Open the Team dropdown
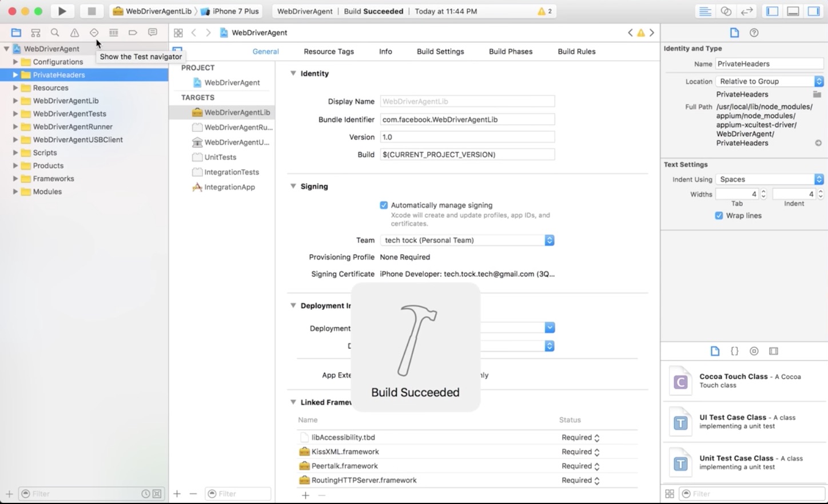 click(x=467, y=240)
